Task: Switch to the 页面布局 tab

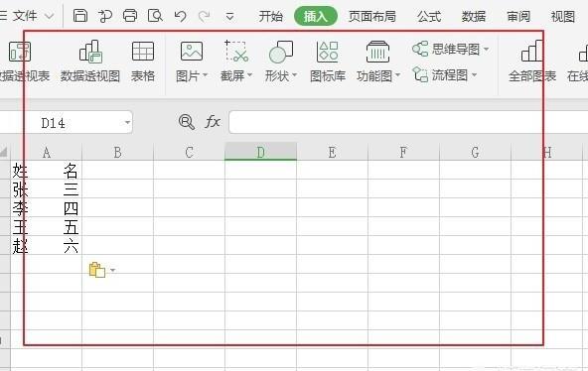Action: pyautogui.click(x=372, y=16)
